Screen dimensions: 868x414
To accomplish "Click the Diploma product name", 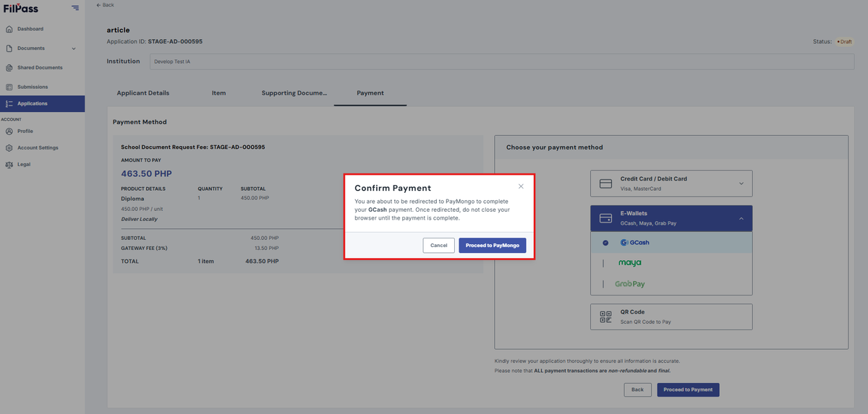I will pos(132,198).
